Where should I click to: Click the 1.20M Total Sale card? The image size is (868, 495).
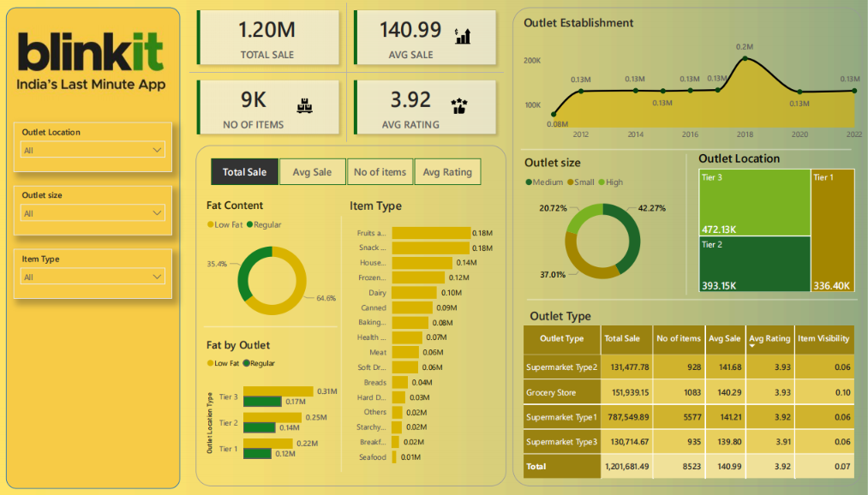[268, 38]
